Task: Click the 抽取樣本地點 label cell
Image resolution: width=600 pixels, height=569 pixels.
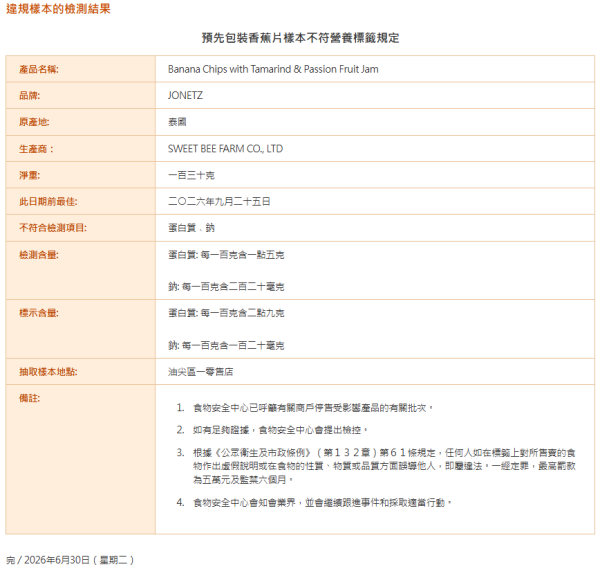Action: (x=81, y=372)
